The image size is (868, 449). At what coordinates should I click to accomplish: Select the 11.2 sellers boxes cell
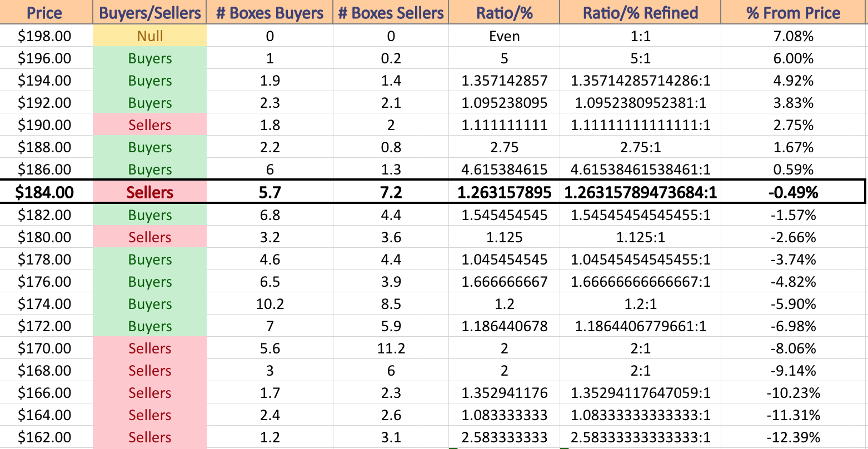click(391, 348)
